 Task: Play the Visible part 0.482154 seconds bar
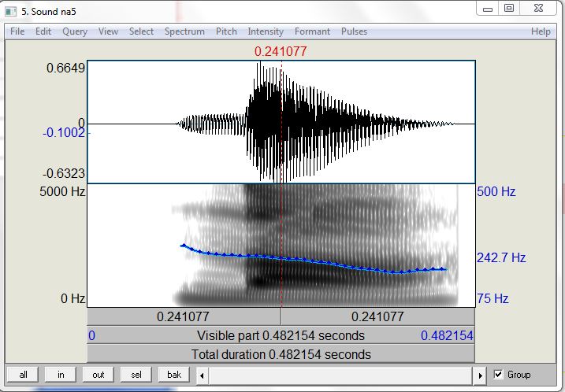[x=281, y=335]
